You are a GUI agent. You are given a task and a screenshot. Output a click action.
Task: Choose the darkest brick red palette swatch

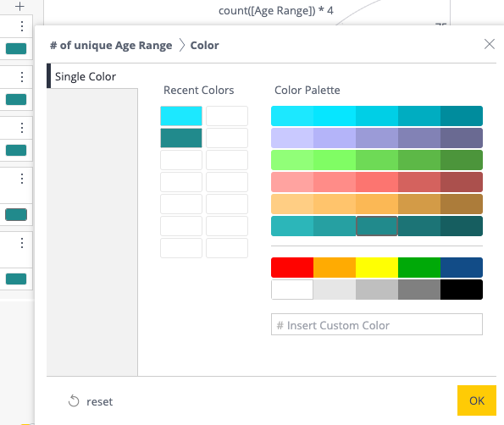(x=462, y=182)
